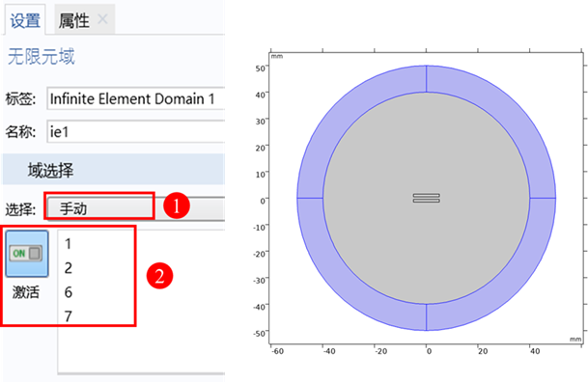
Task: Click the 标签 field containing Infinite Element Domain 1
Action: click(136, 98)
